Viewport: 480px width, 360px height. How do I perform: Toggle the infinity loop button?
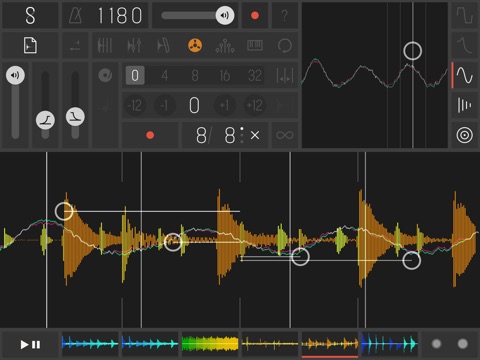pos(285,135)
